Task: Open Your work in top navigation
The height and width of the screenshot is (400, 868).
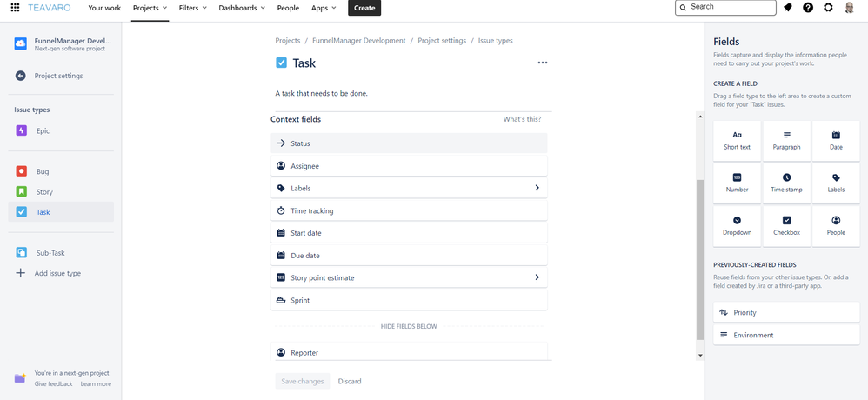Action: coord(104,8)
